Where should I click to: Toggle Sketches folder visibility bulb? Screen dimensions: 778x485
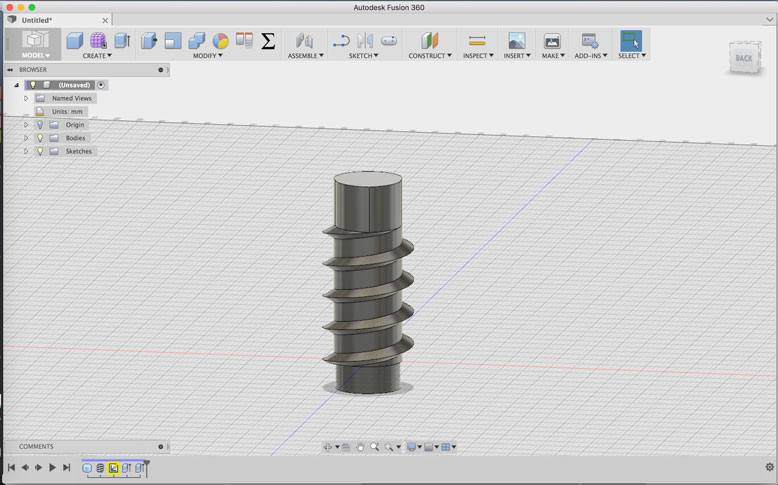(x=40, y=151)
